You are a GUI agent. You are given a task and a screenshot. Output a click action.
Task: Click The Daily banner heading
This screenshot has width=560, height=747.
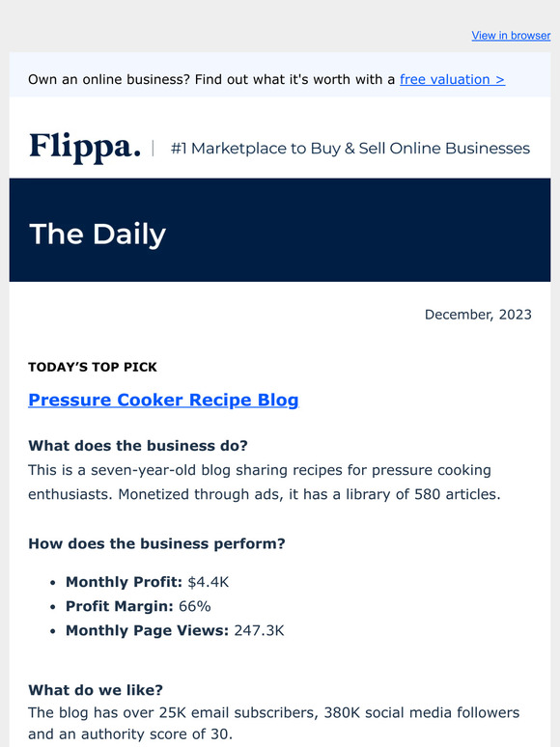98,234
